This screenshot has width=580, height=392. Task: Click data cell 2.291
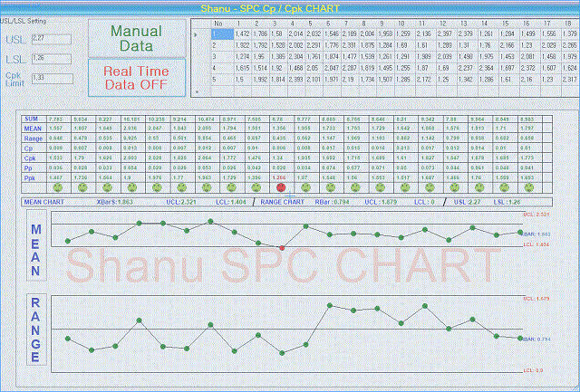click(x=314, y=45)
